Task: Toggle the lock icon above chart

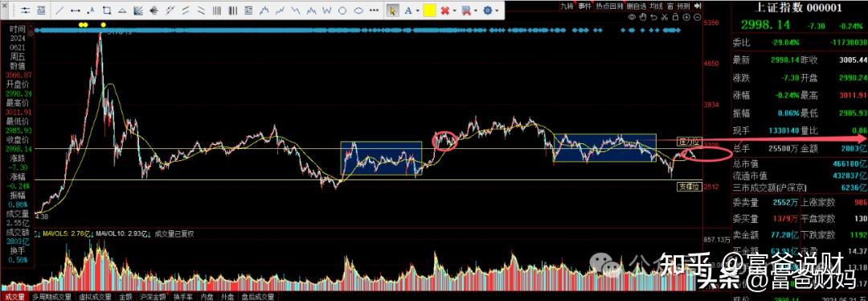Action: coord(675,17)
